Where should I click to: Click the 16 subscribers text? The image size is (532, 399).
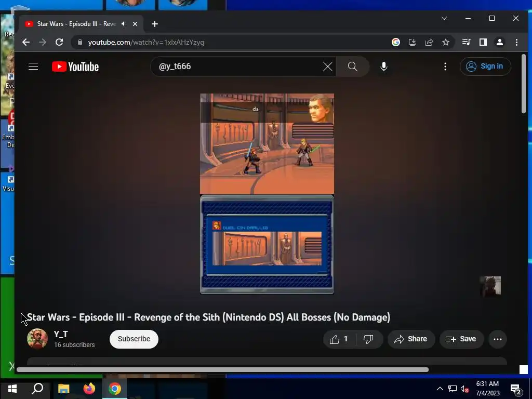[x=74, y=345]
